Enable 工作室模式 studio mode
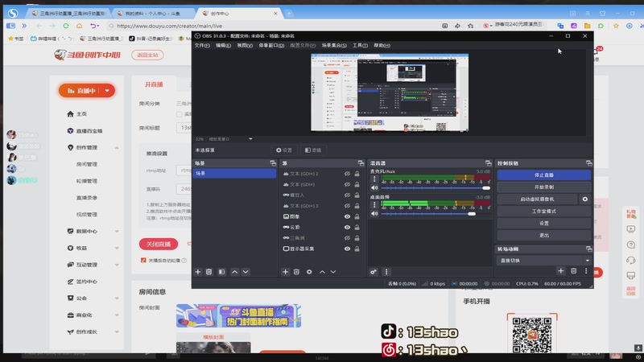Screen dimensions: 644x362 coord(544,212)
